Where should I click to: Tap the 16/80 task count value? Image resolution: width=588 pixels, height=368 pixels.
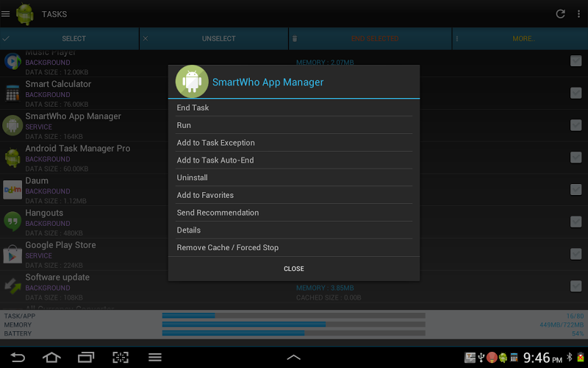coord(575,316)
